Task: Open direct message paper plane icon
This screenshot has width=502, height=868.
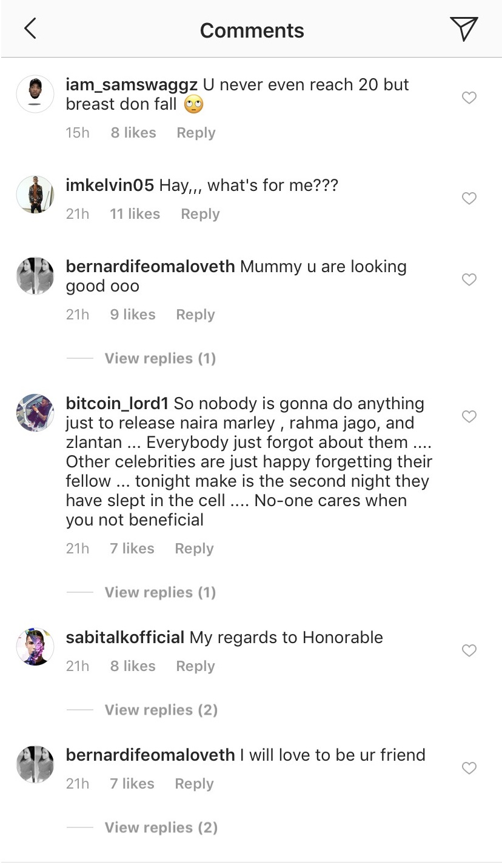Action: (x=464, y=28)
